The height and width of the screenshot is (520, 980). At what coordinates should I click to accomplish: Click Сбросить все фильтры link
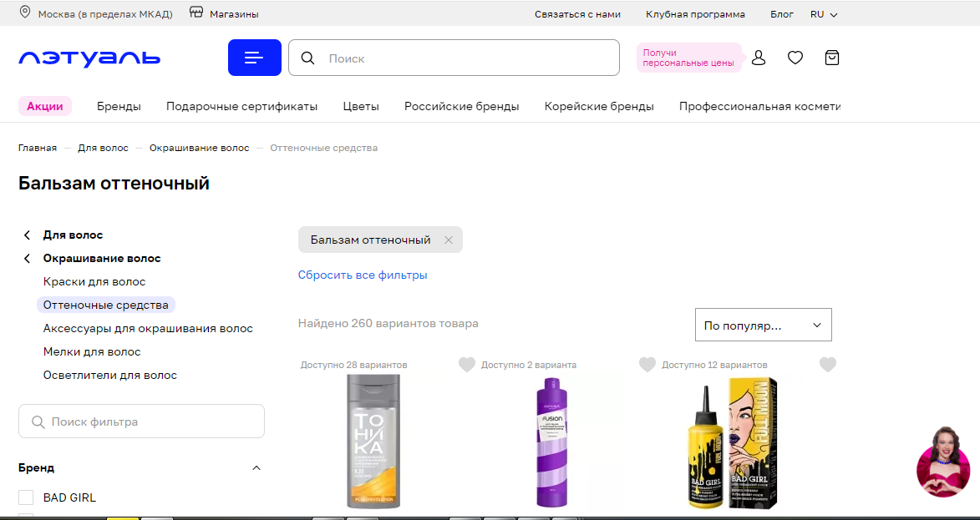pos(363,275)
